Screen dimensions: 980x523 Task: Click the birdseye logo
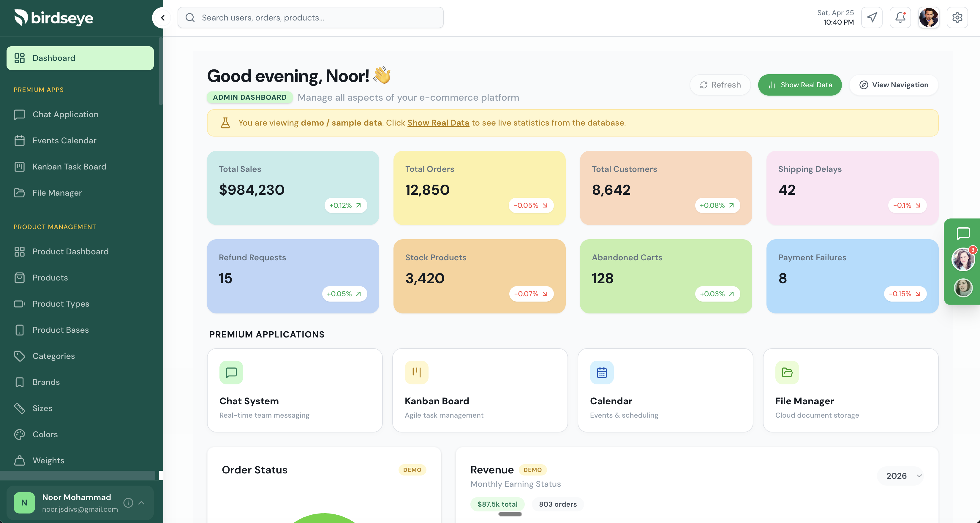pyautogui.click(x=54, y=18)
